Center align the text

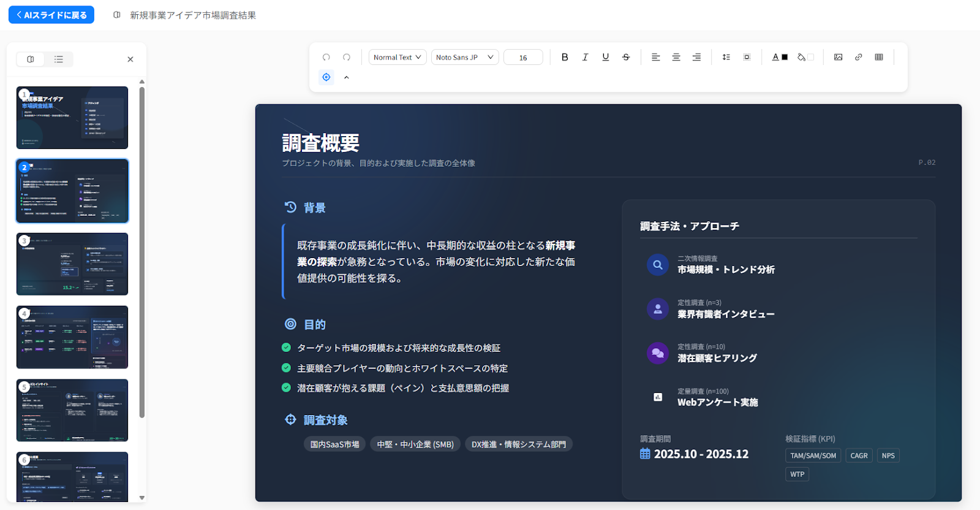pyautogui.click(x=676, y=57)
